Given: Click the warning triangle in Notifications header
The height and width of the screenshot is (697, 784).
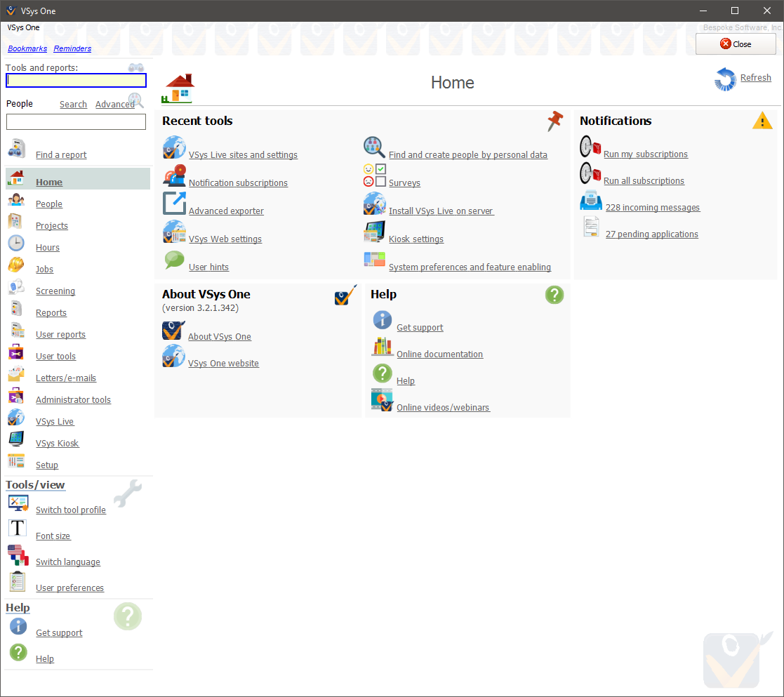Looking at the screenshot, I should [762, 120].
